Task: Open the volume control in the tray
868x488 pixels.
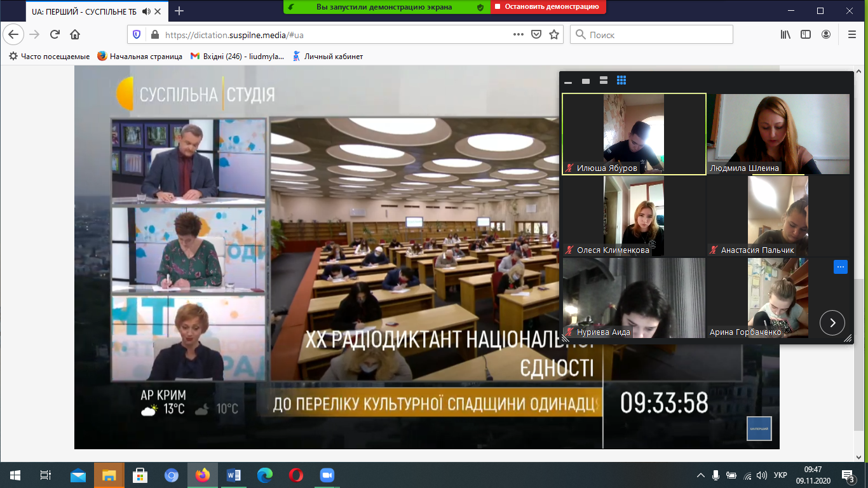Action: 762,475
